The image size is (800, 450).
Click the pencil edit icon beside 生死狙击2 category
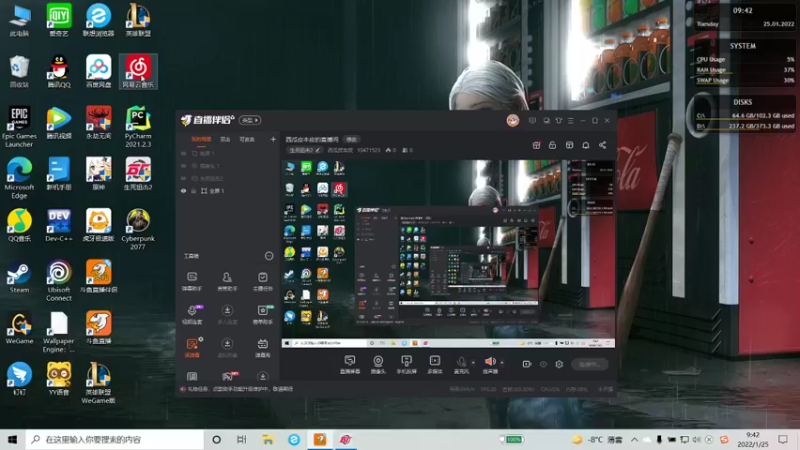(x=318, y=150)
